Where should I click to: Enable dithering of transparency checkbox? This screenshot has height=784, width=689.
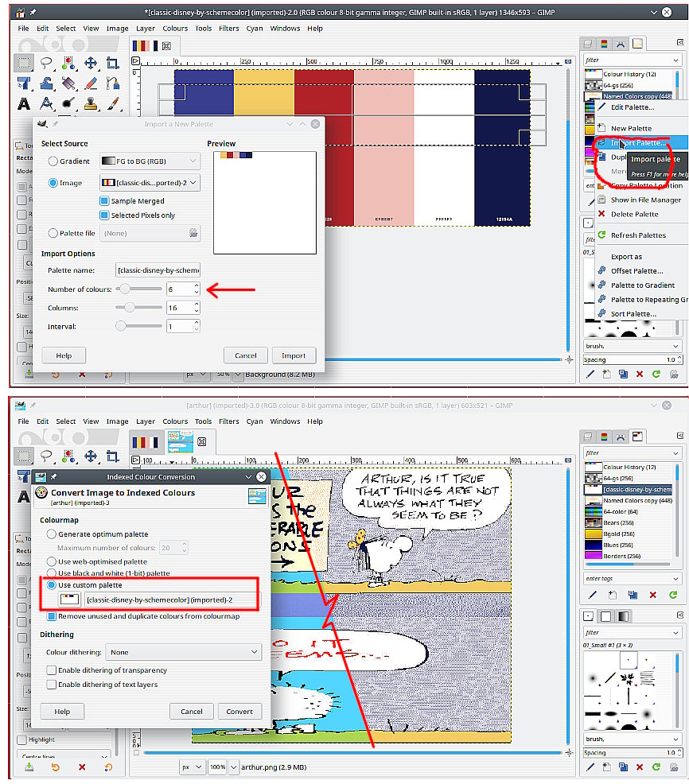point(51,670)
